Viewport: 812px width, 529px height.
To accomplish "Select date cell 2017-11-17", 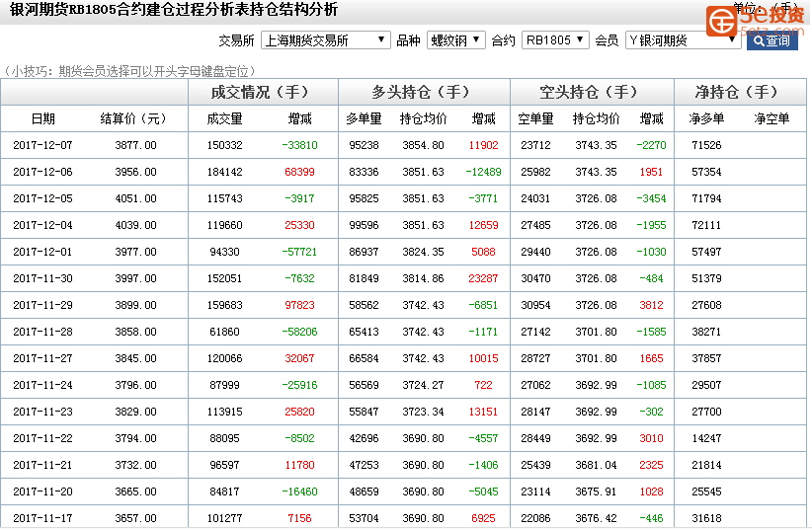I will tap(43, 518).
